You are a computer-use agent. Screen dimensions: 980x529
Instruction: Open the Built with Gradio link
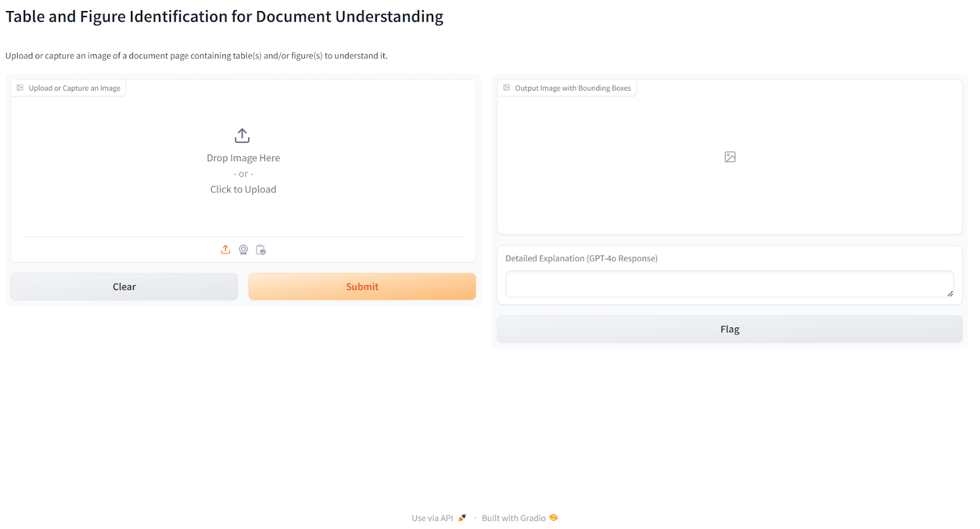[513, 518]
